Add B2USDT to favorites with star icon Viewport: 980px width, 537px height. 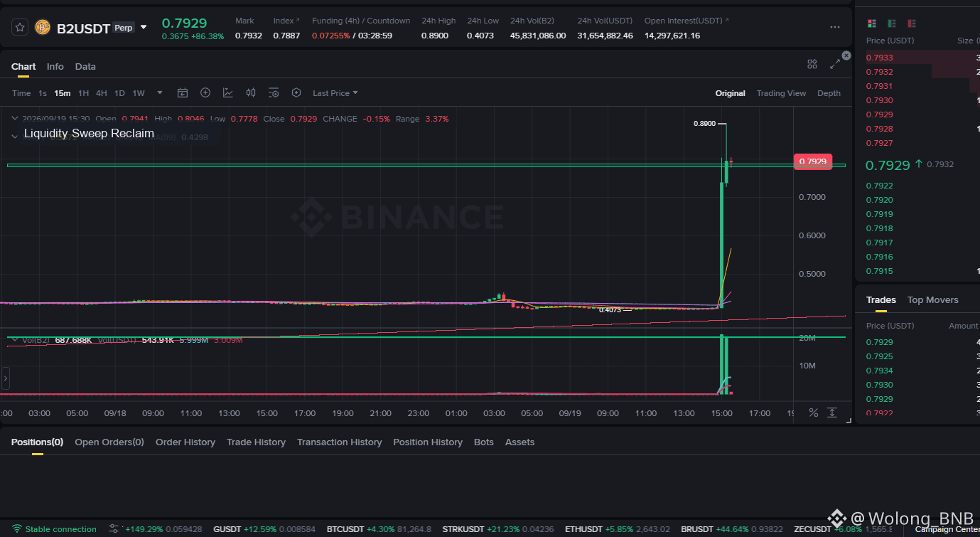(x=20, y=27)
